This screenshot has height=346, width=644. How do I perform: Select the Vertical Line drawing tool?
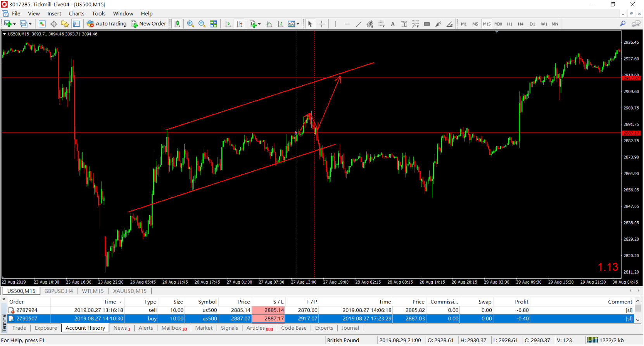(336, 24)
